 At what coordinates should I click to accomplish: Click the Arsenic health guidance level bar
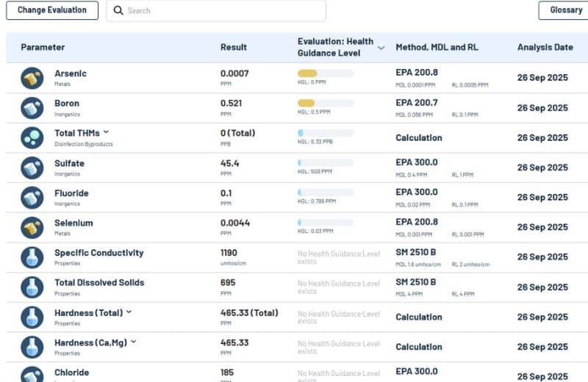pyautogui.click(x=325, y=73)
